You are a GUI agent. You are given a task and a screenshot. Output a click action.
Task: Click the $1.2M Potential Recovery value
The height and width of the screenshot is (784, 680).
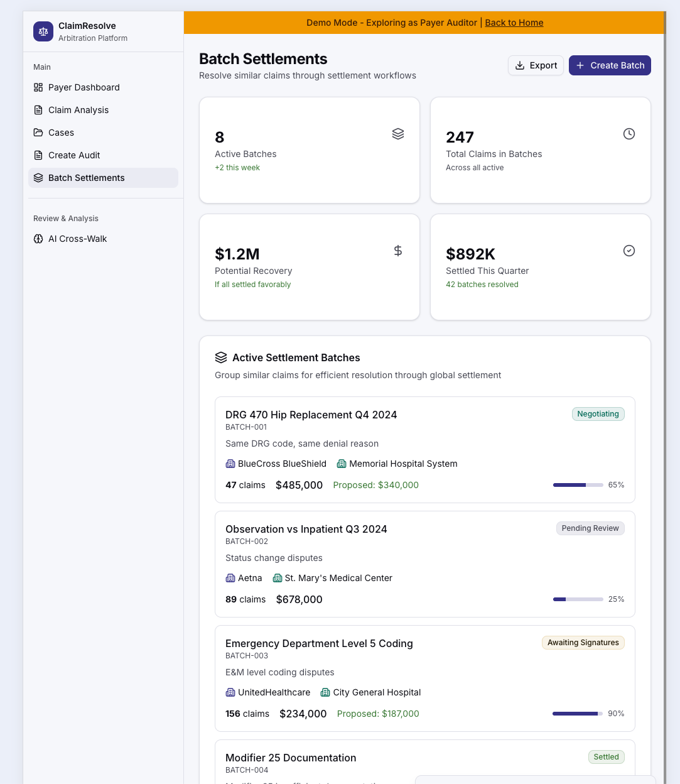237,254
